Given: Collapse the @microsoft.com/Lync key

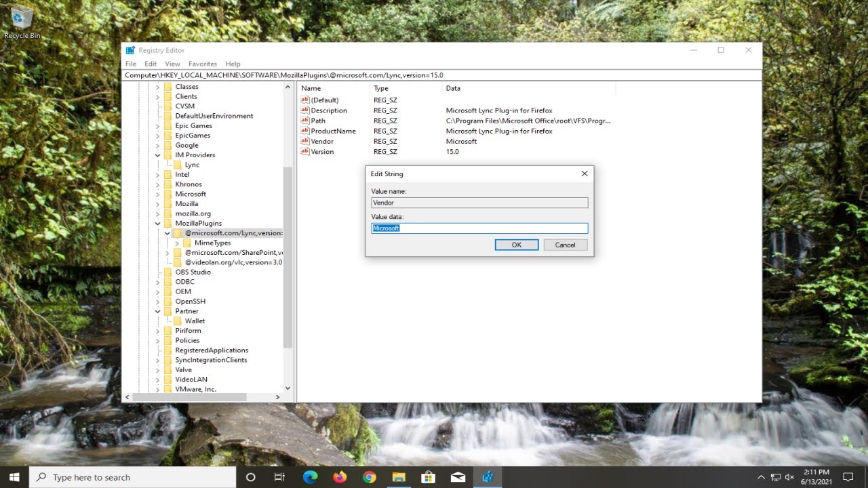Looking at the screenshot, I should (x=167, y=233).
